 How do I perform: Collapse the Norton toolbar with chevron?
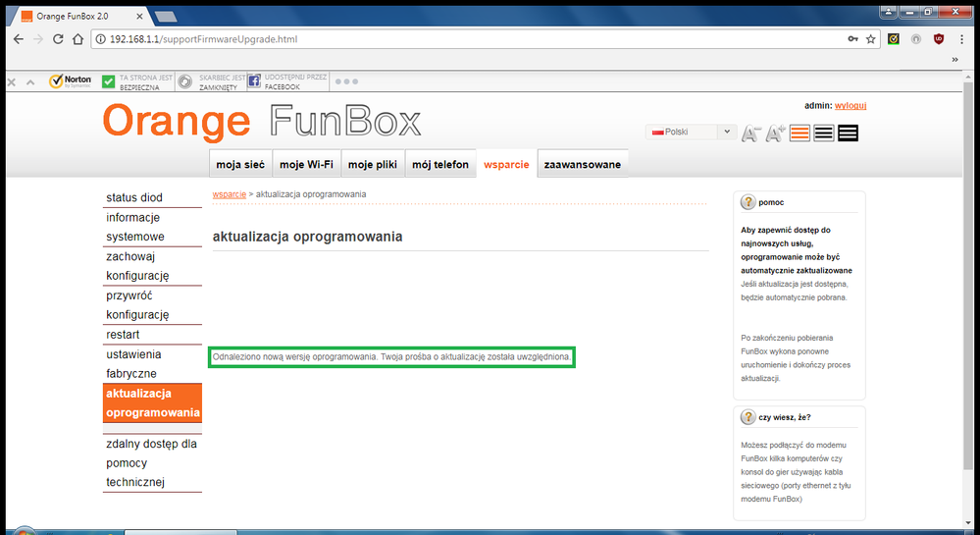pos(30,81)
